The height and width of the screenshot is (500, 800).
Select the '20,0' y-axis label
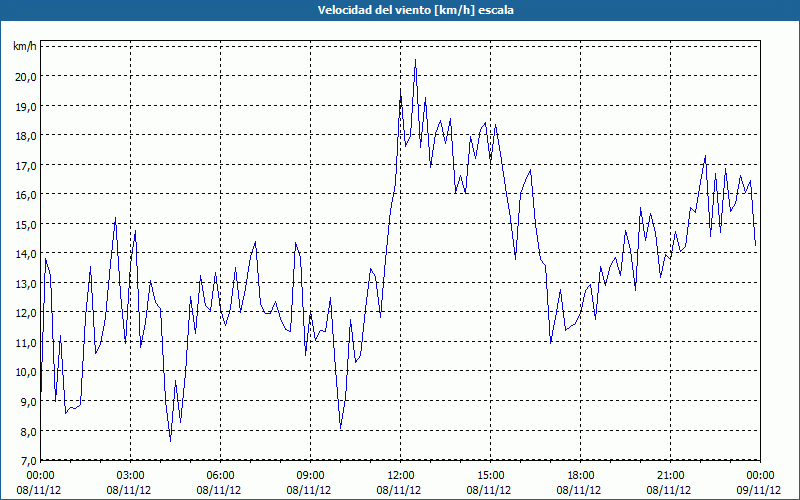[x=26, y=77]
